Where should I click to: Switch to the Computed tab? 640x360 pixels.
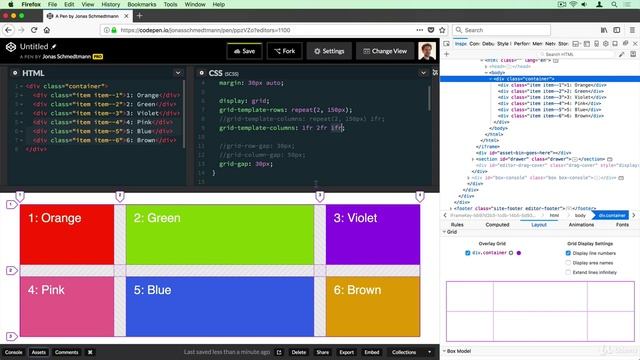497,225
